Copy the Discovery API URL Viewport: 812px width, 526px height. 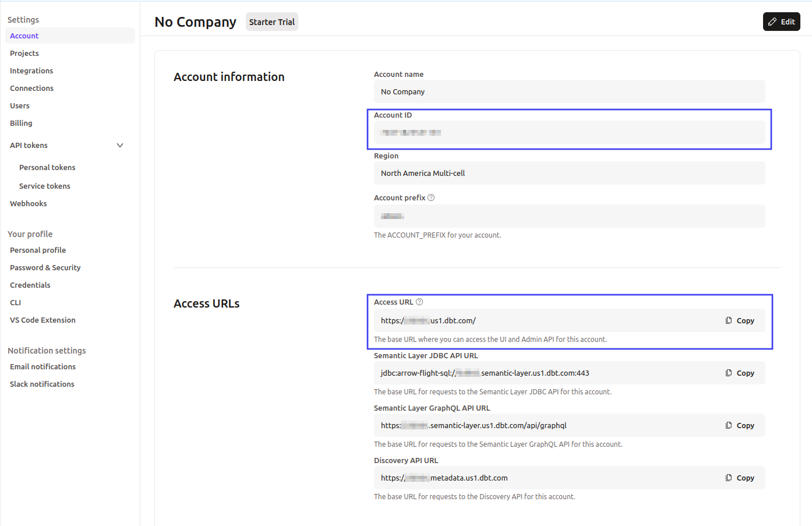click(740, 478)
